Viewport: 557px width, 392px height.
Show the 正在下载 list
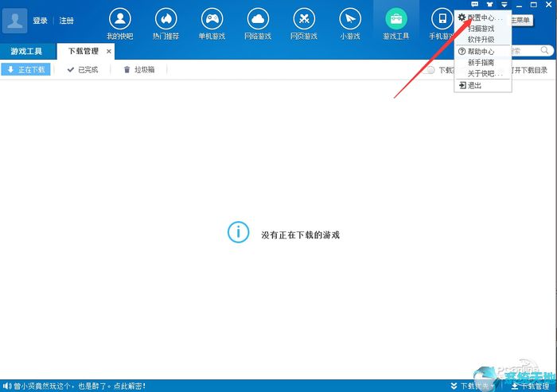[25, 70]
